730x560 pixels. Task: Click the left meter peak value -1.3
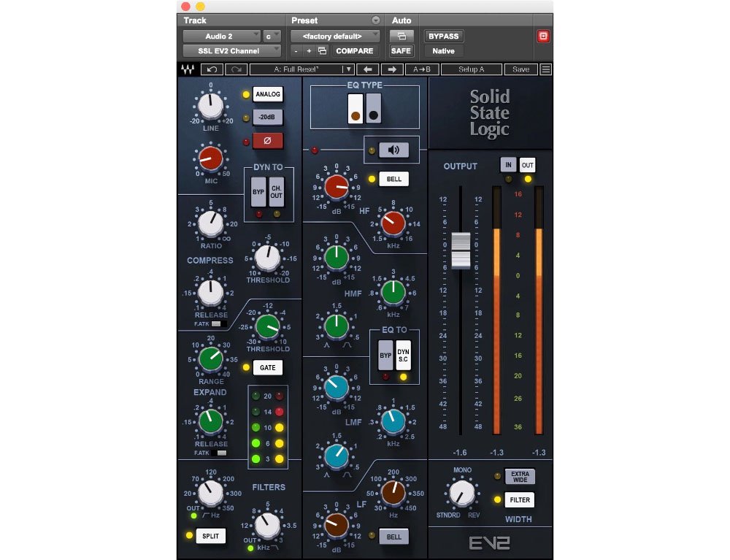coord(496,453)
